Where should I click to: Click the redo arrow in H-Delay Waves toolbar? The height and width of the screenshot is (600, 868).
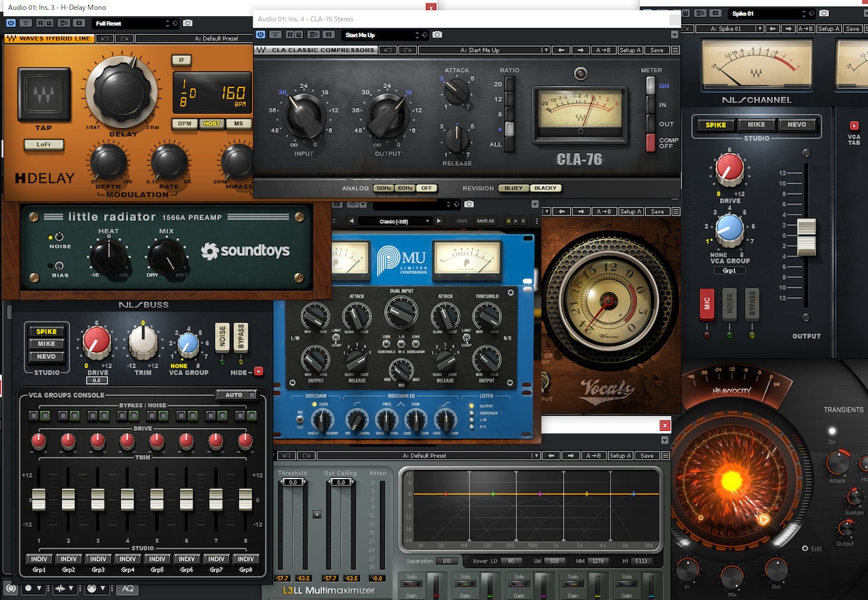pyautogui.click(x=124, y=39)
